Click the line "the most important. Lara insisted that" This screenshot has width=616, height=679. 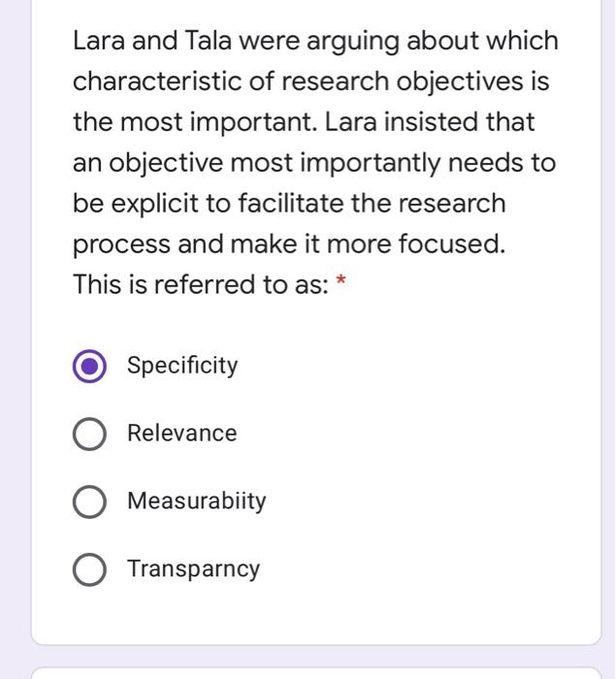[x=304, y=123]
